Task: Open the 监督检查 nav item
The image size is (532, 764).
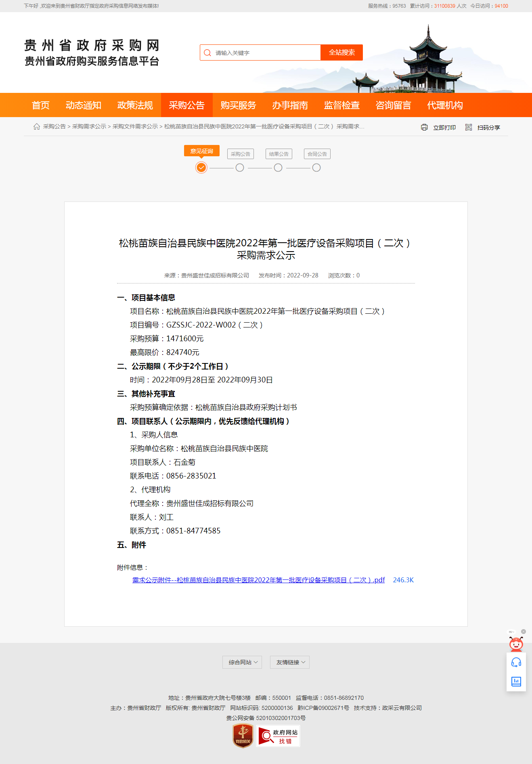Action: [x=342, y=105]
